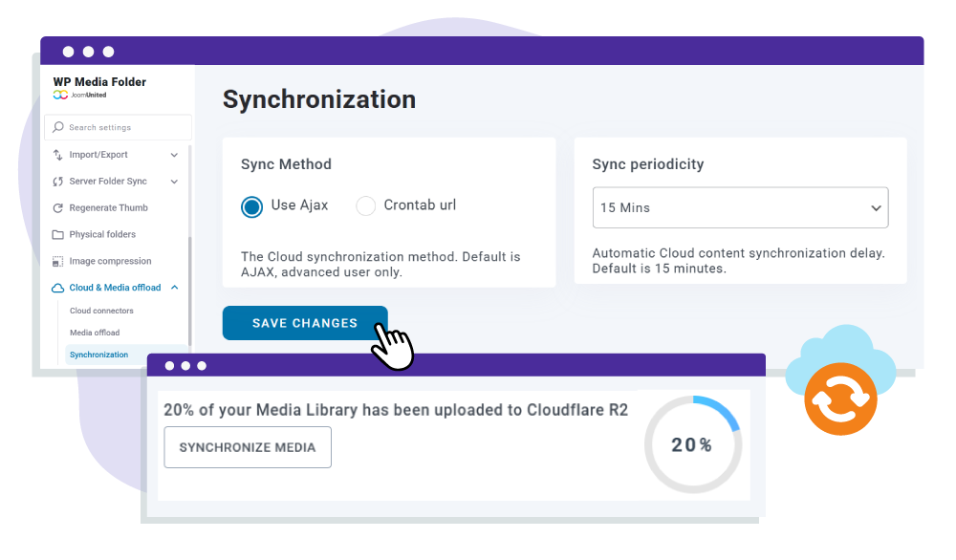Click the search magnifier icon in settings search
This screenshot has width=956, height=560.
point(56,127)
